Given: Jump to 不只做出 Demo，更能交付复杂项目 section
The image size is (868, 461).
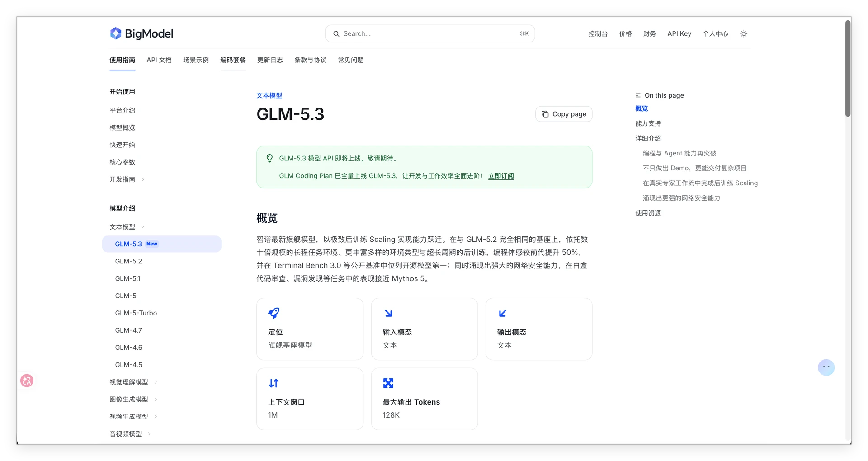Looking at the screenshot, I should (695, 168).
